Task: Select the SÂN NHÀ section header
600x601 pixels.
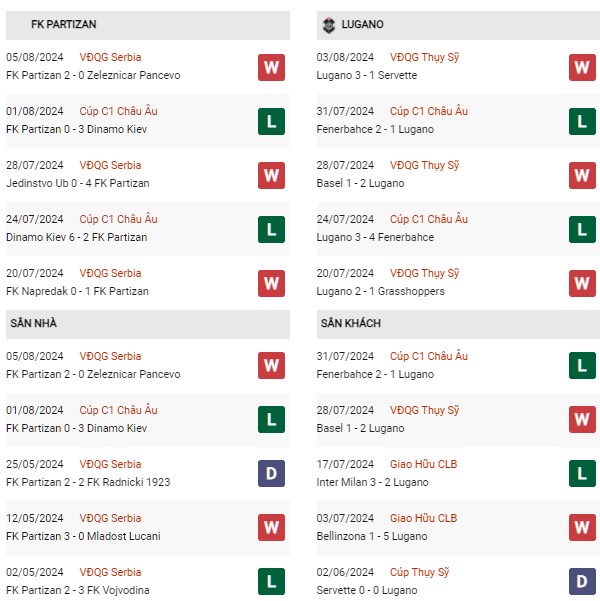Action: tap(148, 324)
